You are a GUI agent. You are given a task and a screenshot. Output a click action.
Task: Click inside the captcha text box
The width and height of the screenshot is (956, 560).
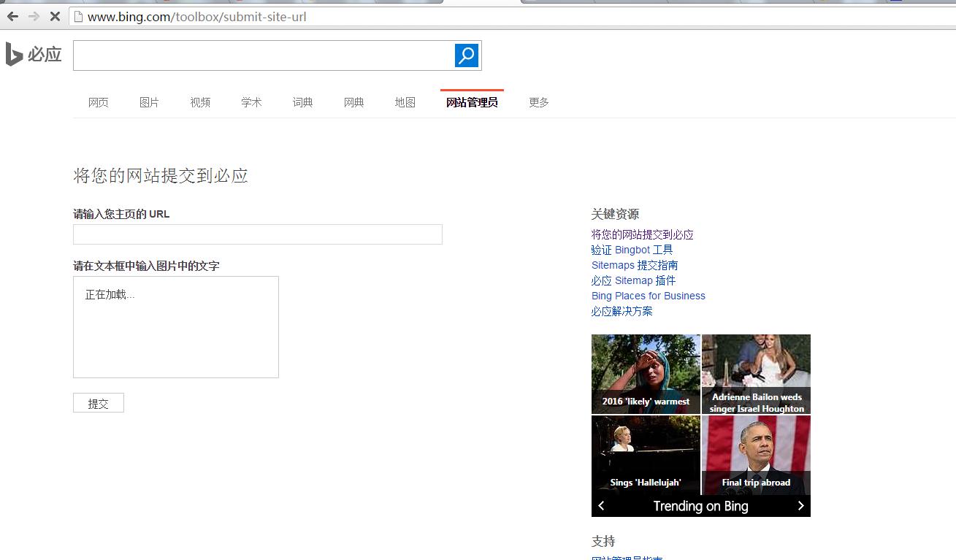click(x=175, y=326)
